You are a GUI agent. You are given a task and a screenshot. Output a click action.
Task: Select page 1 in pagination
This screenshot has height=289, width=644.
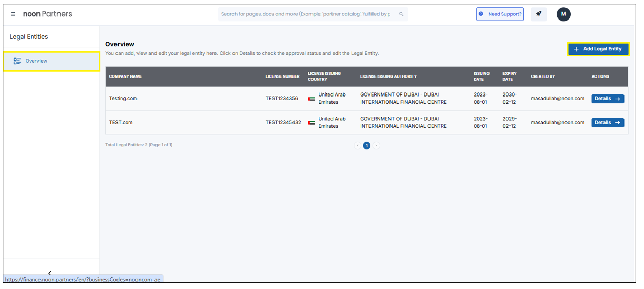pyautogui.click(x=367, y=146)
